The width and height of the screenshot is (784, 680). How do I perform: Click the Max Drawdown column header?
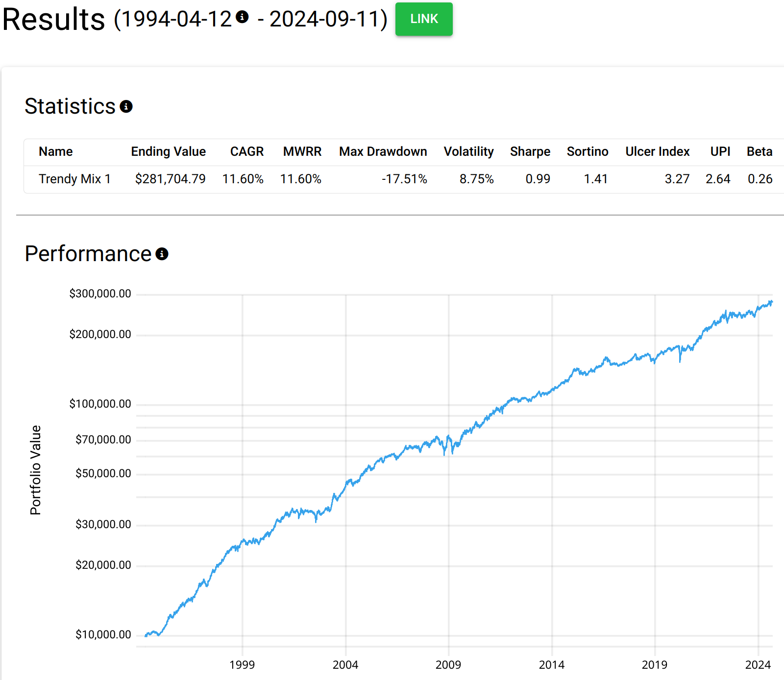click(383, 152)
